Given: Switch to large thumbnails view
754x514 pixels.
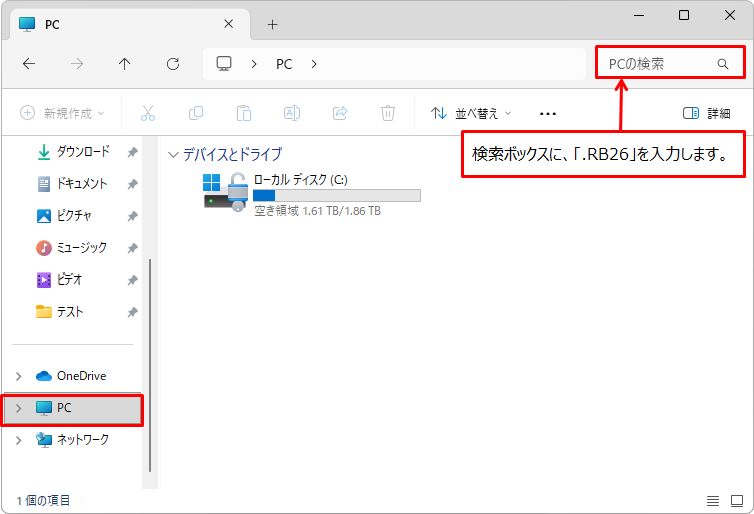Looking at the screenshot, I should [x=736, y=500].
